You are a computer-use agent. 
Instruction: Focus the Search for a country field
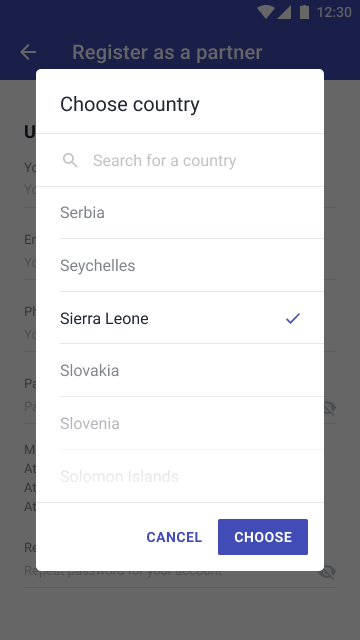(x=180, y=160)
